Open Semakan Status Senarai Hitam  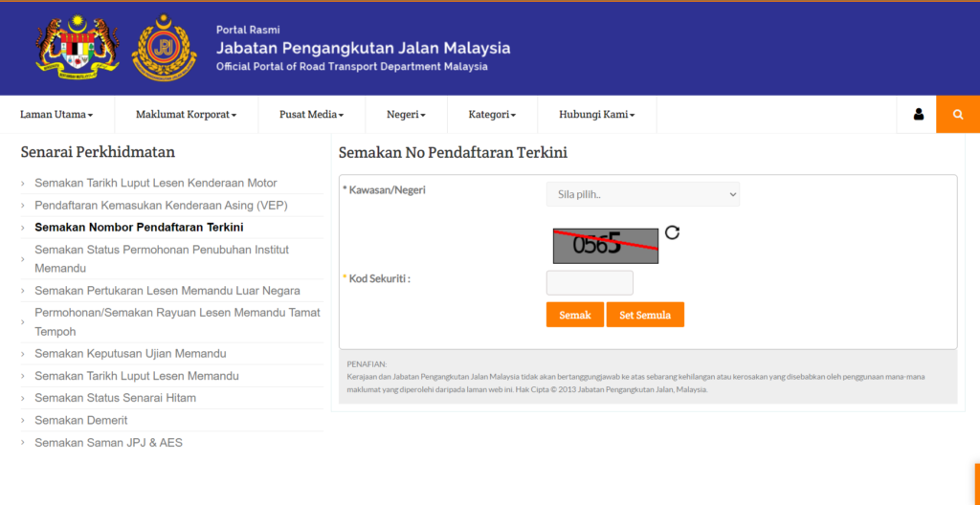116,398
